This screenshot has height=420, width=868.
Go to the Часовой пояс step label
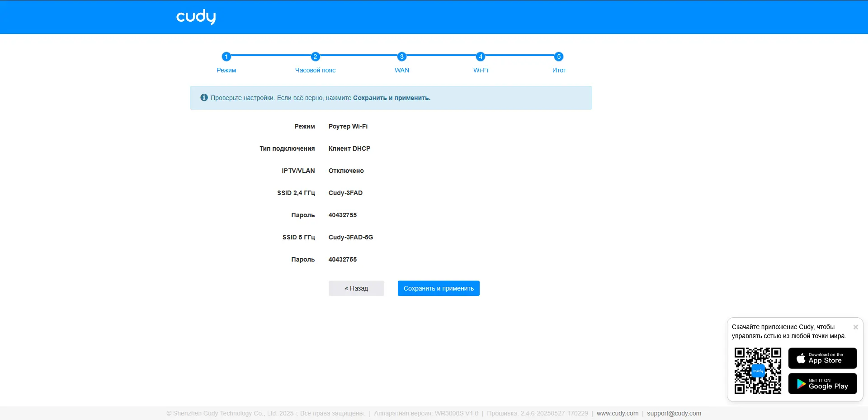[x=316, y=70]
